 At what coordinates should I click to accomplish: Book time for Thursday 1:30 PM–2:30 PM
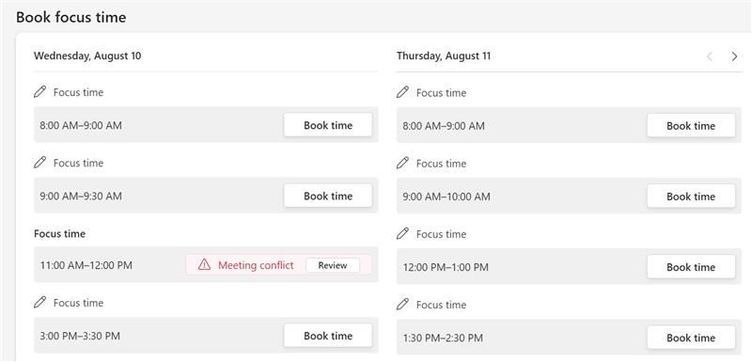[x=691, y=338]
